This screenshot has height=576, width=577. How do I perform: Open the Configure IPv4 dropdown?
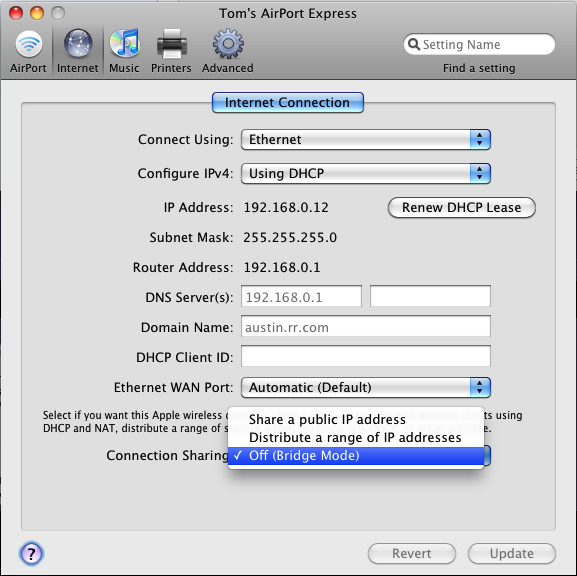366,173
